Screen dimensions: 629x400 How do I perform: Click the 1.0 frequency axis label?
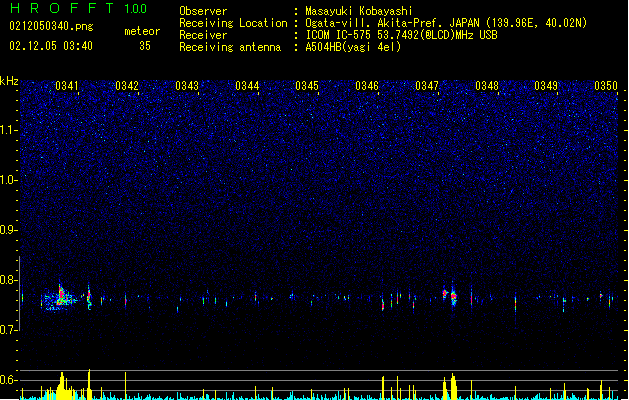pos(9,180)
